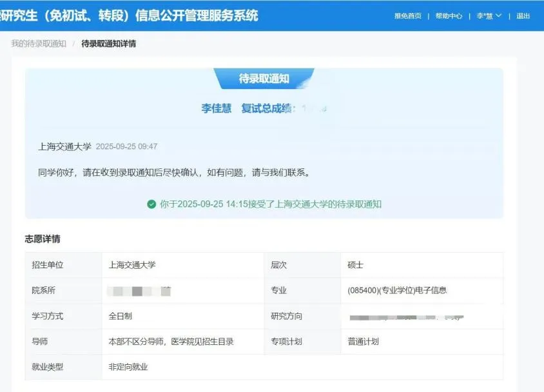Click the 院系所 label cell

pos(64,290)
